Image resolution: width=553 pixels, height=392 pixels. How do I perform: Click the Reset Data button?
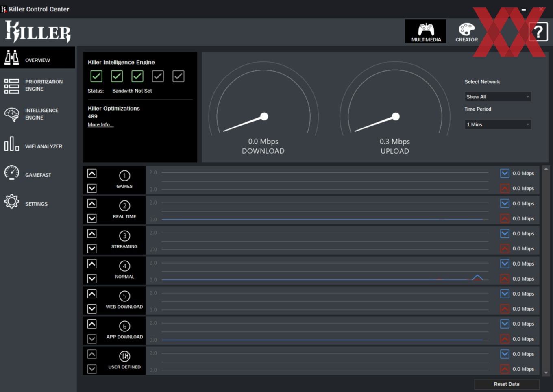click(x=507, y=384)
